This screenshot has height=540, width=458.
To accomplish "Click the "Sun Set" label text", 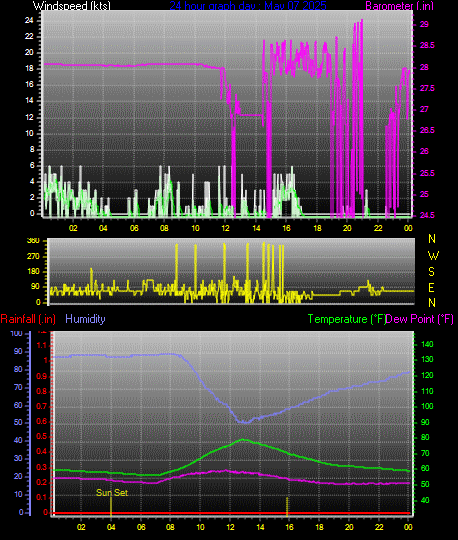I will coord(112,492).
